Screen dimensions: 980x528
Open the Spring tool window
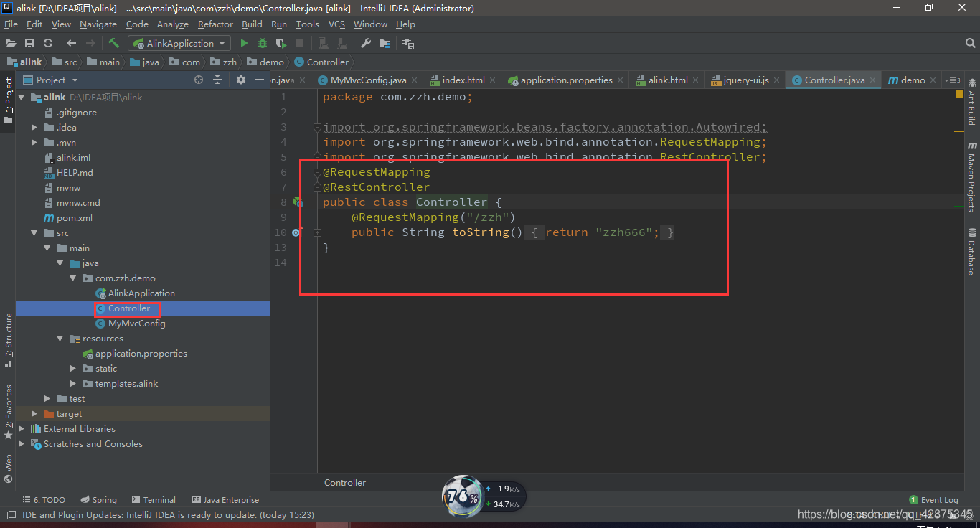coord(98,500)
